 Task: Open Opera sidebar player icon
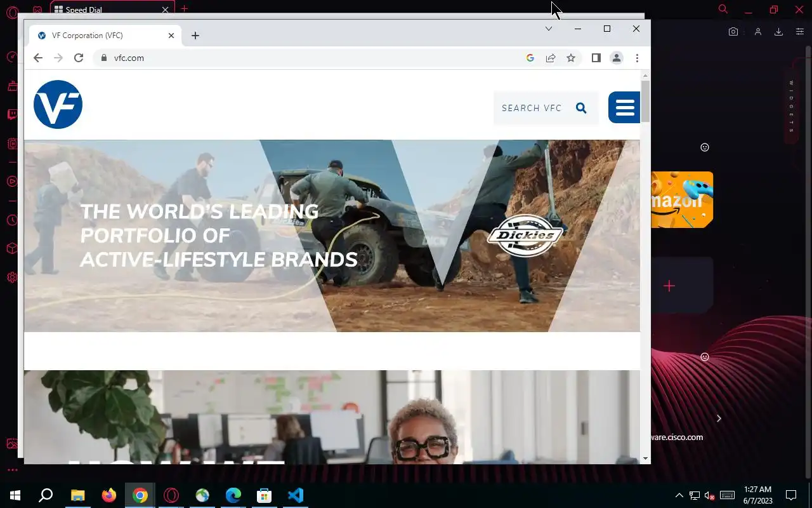pos(12,182)
